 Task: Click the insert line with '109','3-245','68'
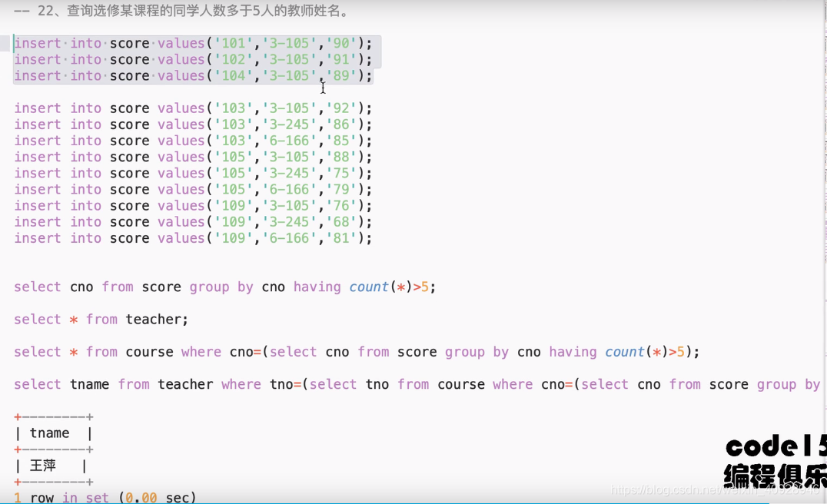[193, 222]
